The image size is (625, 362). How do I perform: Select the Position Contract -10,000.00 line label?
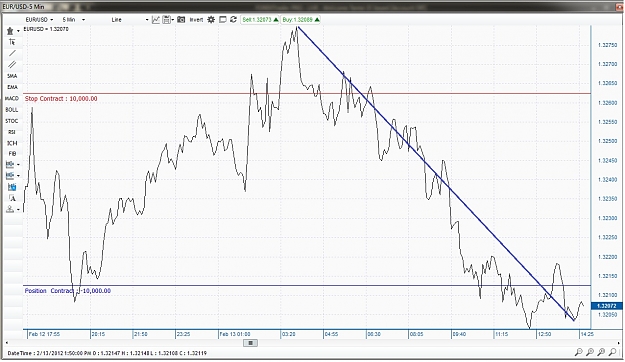tap(68, 291)
